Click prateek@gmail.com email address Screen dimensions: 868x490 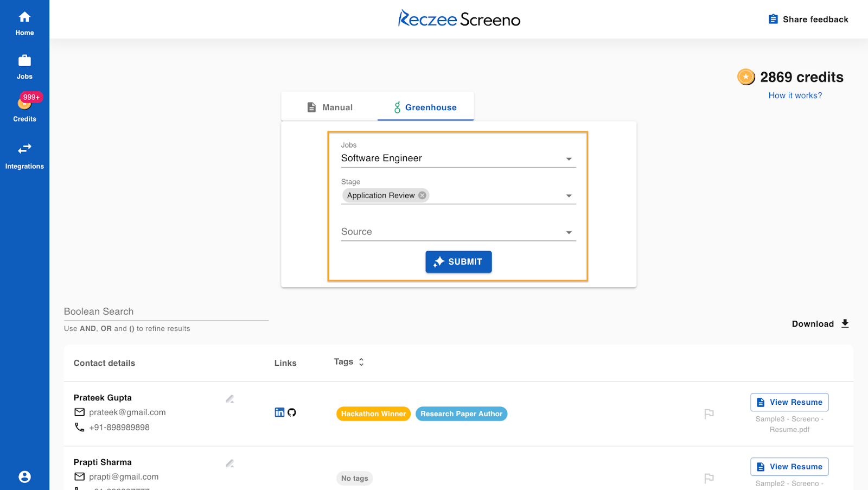[x=127, y=412]
